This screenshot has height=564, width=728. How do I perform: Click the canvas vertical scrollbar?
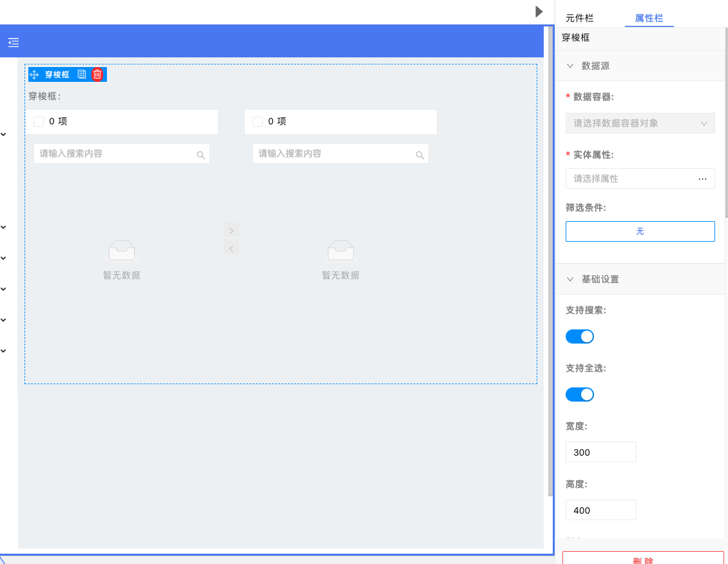(x=550, y=261)
